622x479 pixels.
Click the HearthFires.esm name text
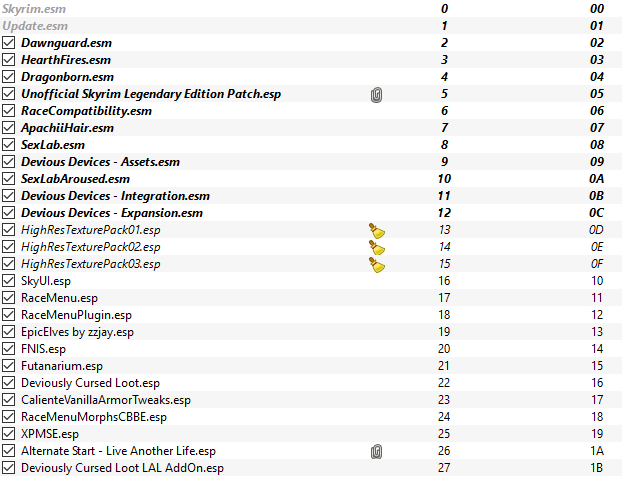click(66, 60)
